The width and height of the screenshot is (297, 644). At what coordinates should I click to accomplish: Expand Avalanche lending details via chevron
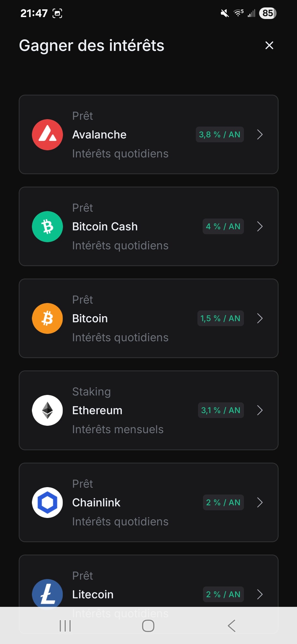260,135
